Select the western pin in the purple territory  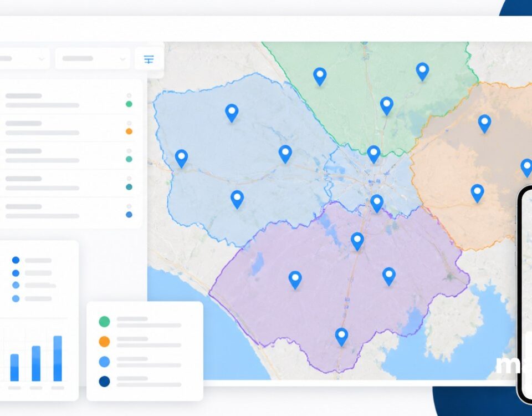[295, 280]
